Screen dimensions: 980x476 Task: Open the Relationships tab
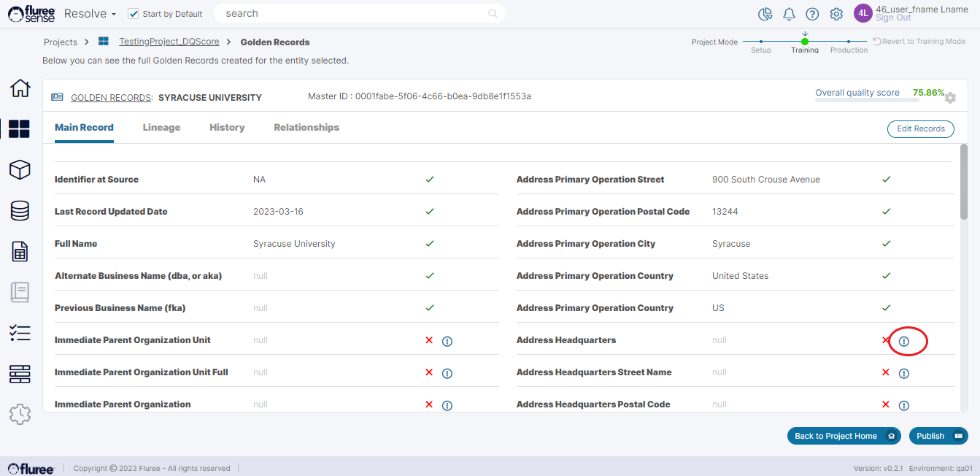click(306, 127)
